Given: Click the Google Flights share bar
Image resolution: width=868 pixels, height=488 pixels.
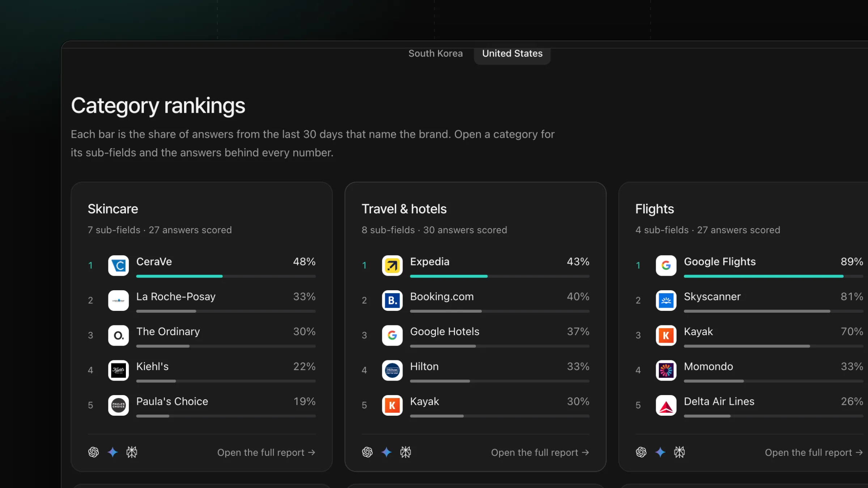Looking at the screenshot, I should 773,276.
